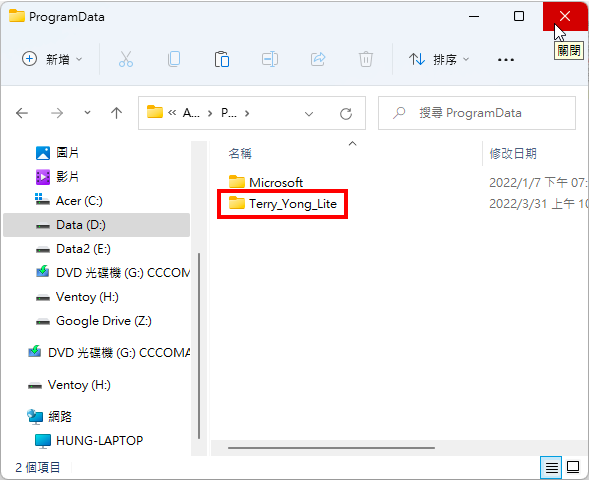Click the Paste clipboard icon
Screen dimensions: 595x494
(x=222, y=59)
